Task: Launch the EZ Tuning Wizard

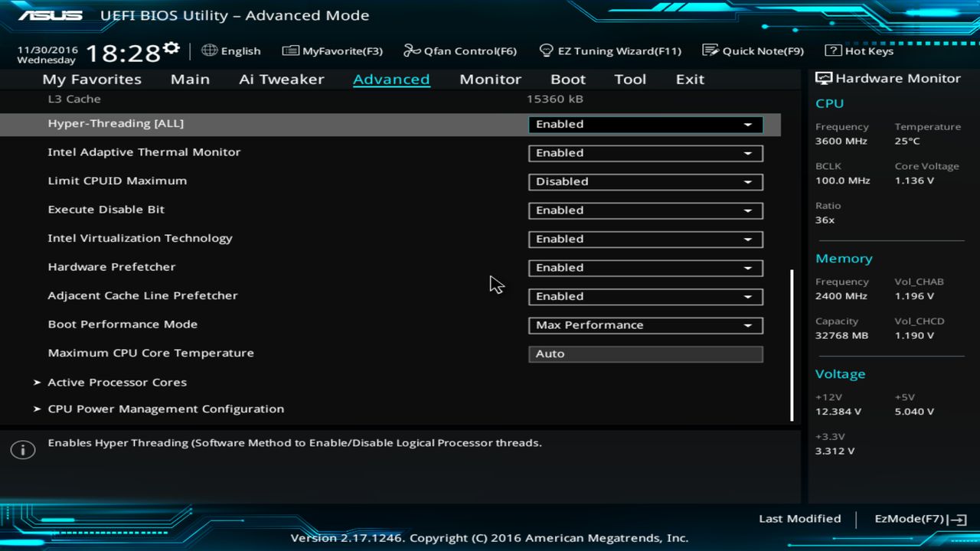Action: [611, 51]
